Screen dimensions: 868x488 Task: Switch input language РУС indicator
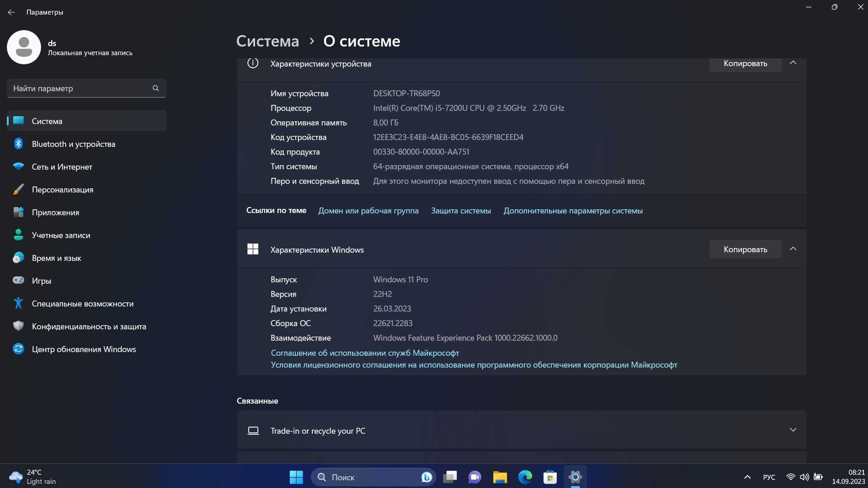769,477
